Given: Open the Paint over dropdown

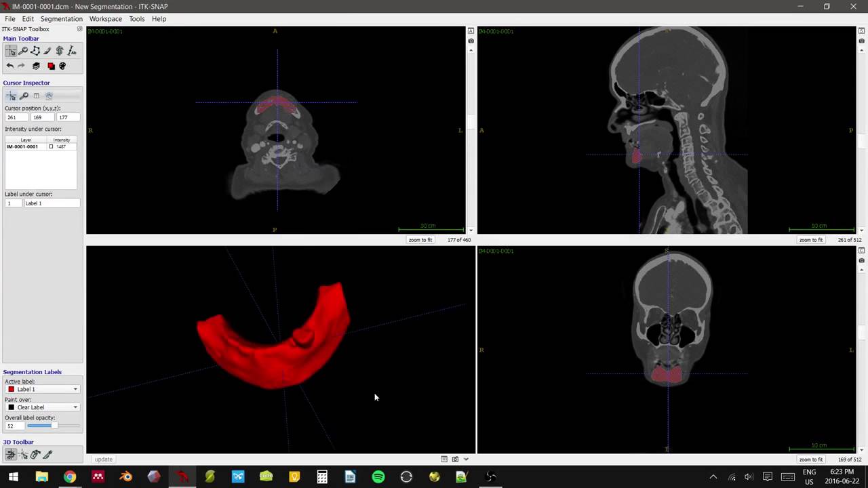Looking at the screenshot, I should click(43, 407).
